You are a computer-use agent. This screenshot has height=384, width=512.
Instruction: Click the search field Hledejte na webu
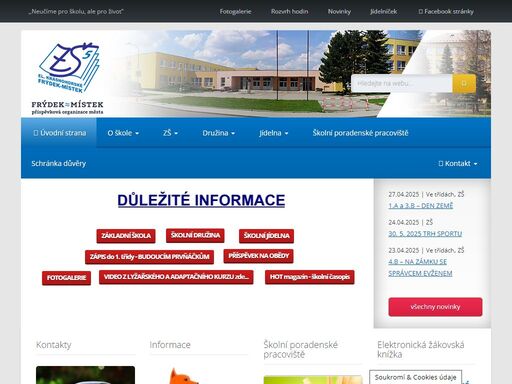pos(402,83)
